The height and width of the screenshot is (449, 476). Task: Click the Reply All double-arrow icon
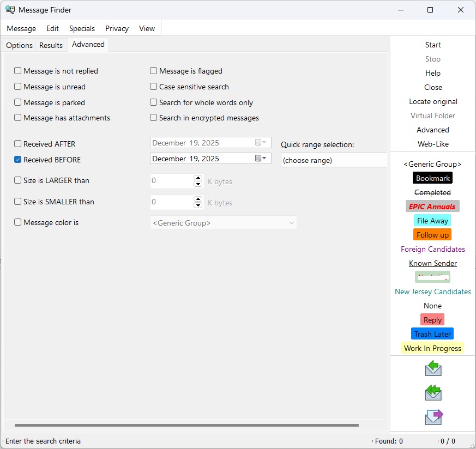[x=433, y=392]
